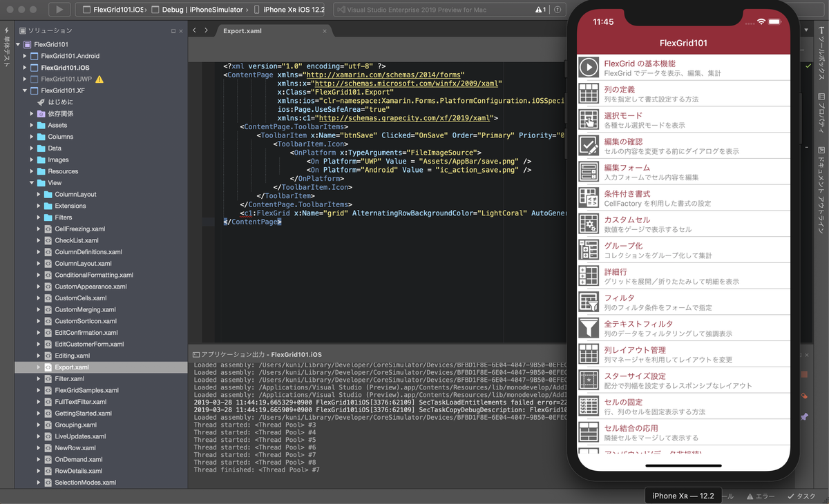Viewport: 829px width, 504px height.
Task: Click the update arrow icon beside warning count
Action: click(558, 10)
